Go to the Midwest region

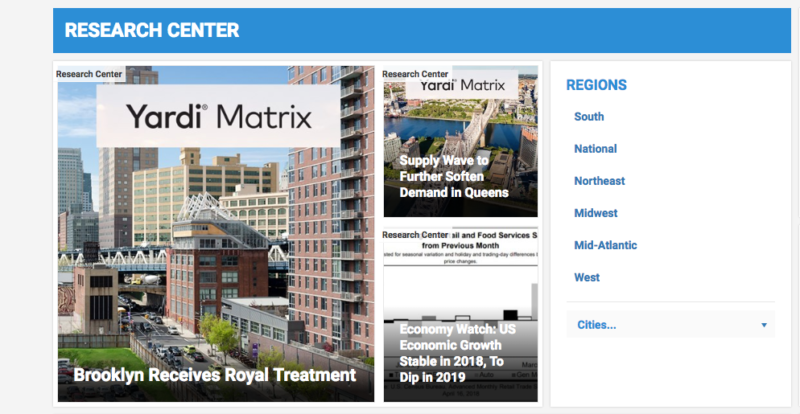(x=595, y=213)
